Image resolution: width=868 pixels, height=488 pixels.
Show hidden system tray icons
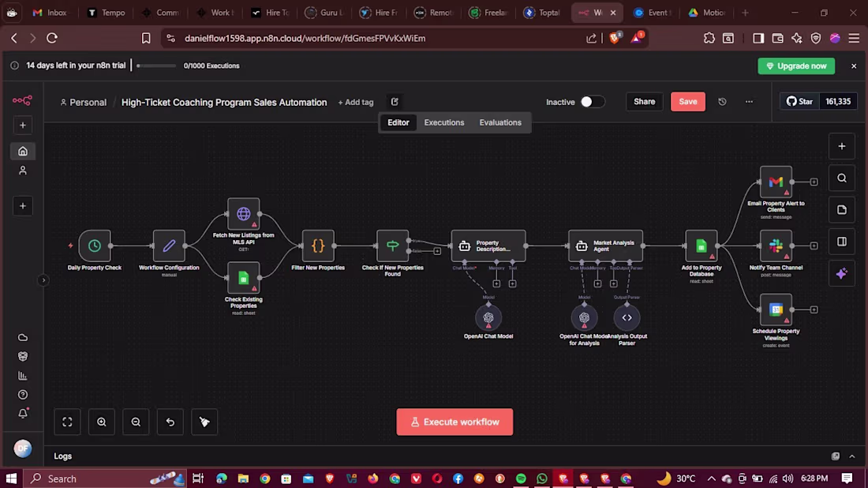(x=711, y=479)
